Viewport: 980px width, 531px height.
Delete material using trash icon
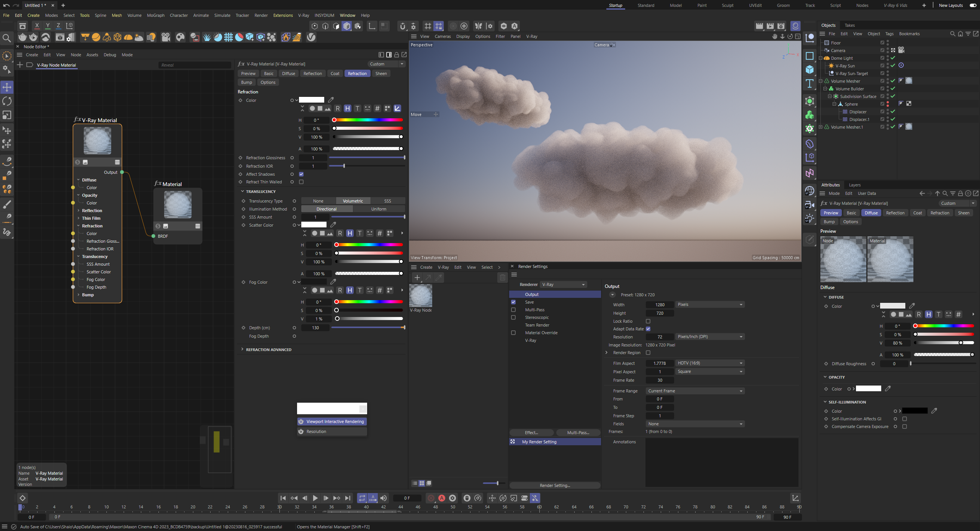pyautogui.click(x=503, y=278)
